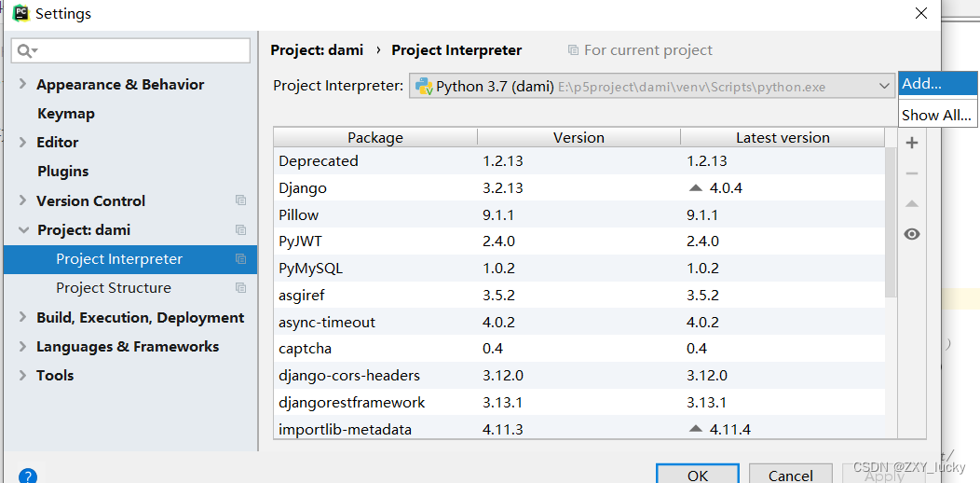Select the captcha package row
The height and width of the screenshot is (483, 980).
click(578, 349)
